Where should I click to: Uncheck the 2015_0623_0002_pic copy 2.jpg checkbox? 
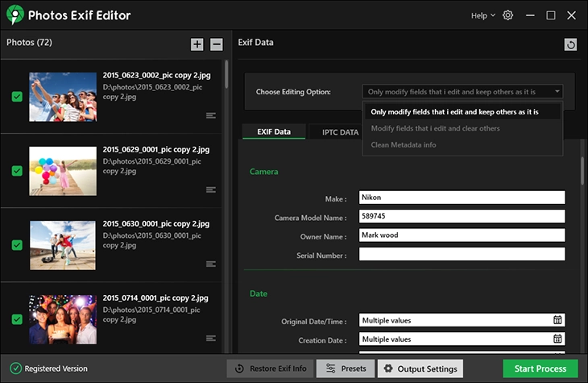coord(17,97)
